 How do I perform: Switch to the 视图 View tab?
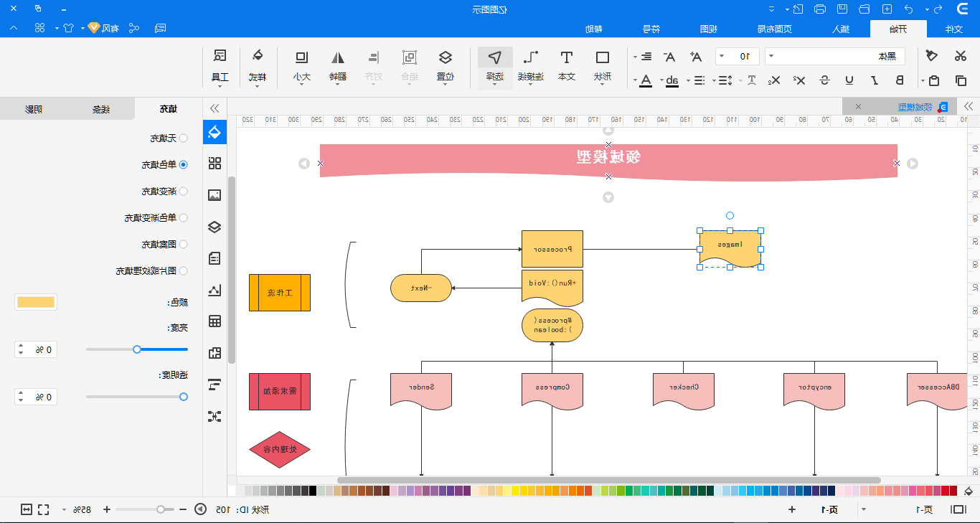pos(709,29)
